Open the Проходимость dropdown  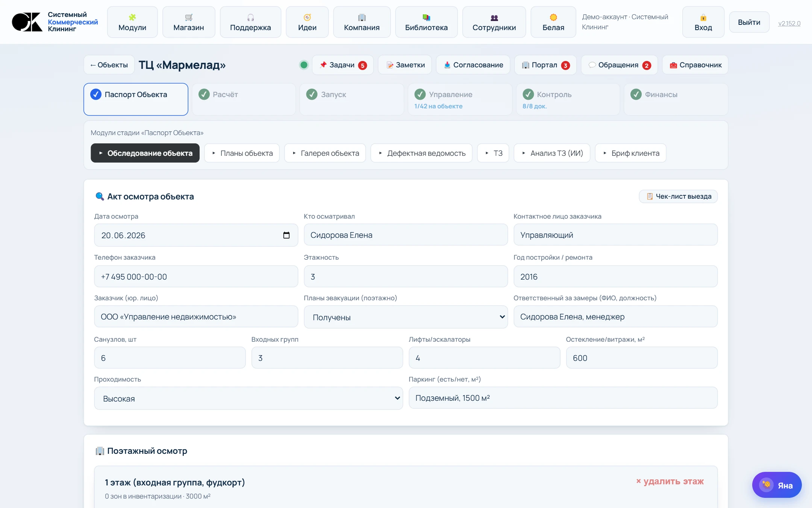pyautogui.click(x=248, y=398)
